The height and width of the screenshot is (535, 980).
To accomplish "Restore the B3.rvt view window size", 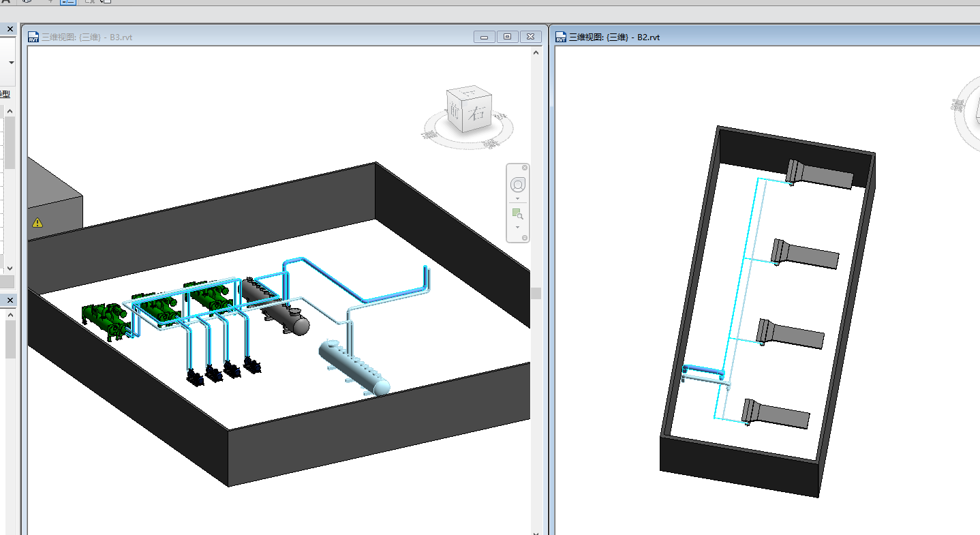I will click(507, 37).
